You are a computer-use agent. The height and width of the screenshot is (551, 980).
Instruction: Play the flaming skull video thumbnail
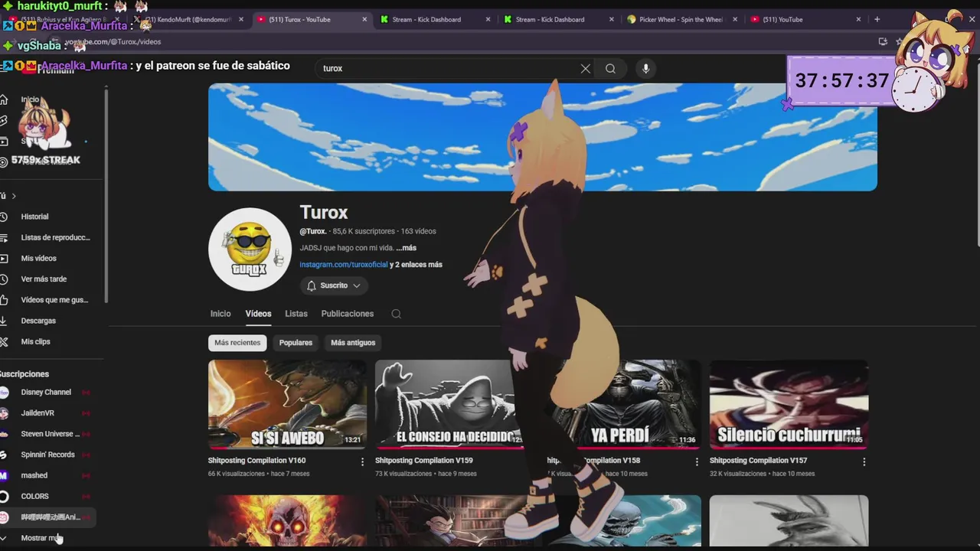(287, 520)
